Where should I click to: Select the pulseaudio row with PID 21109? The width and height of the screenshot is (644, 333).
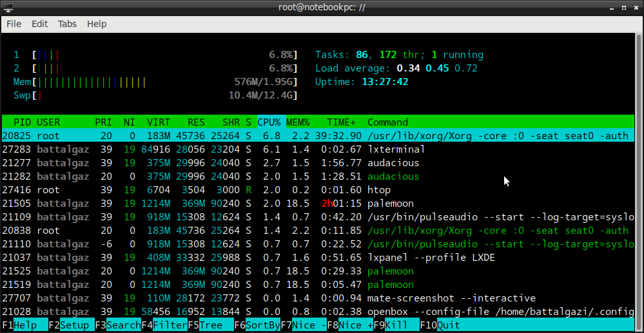[x=318, y=217]
